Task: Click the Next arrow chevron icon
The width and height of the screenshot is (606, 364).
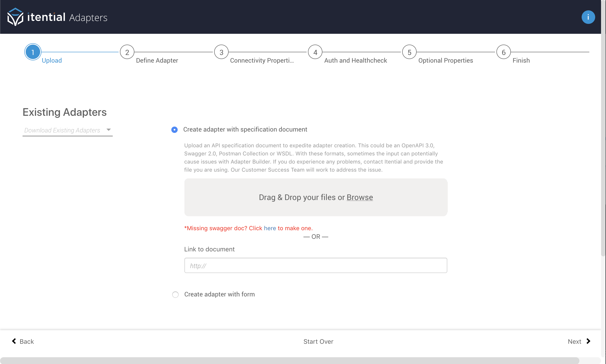Action: click(588, 341)
